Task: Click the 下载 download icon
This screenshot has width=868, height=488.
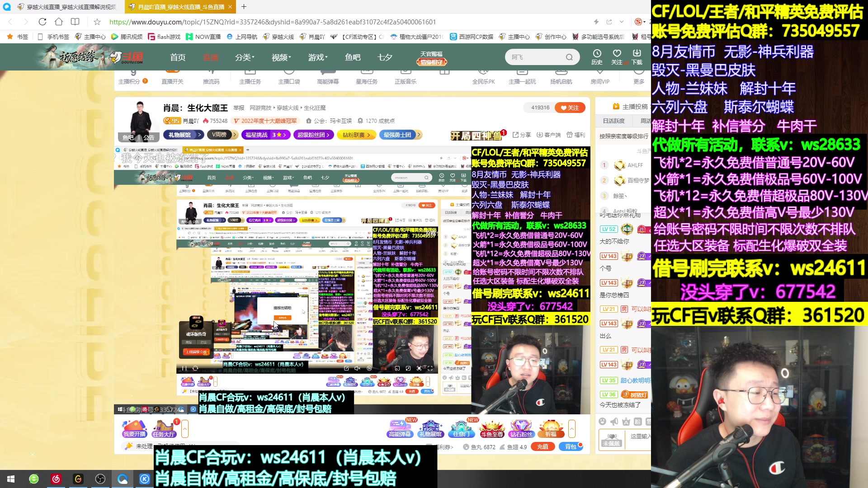Action: (x=637, y=57)
